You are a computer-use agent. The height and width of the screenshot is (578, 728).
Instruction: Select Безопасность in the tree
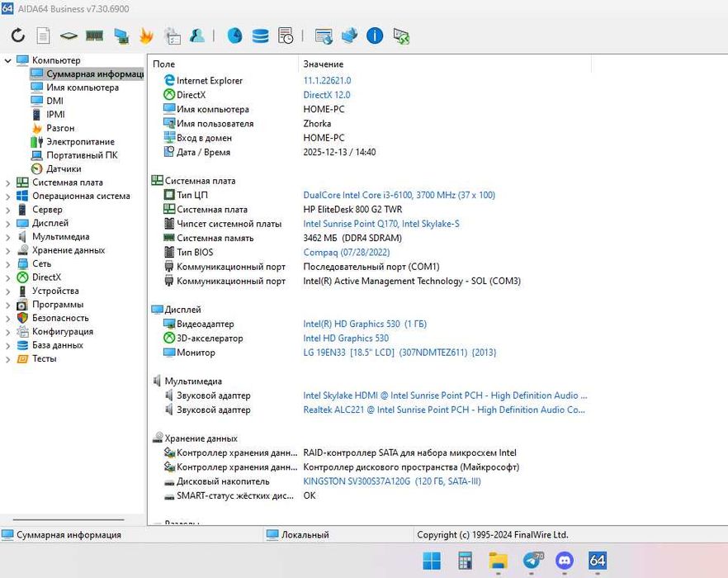coord(60,318)
